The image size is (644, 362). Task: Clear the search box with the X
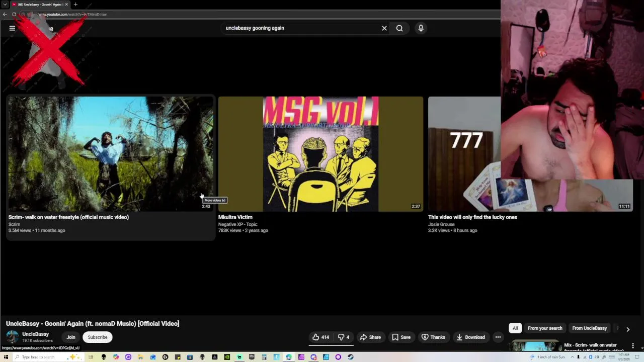(384, 28)
